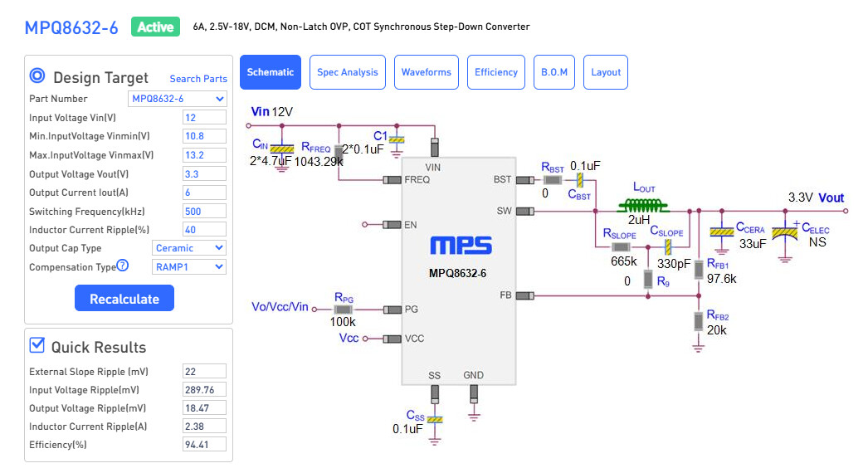The width and height of the screenshot is (868, 473).
Task: Follow the Search Parts link
Action: coord(198,79)
